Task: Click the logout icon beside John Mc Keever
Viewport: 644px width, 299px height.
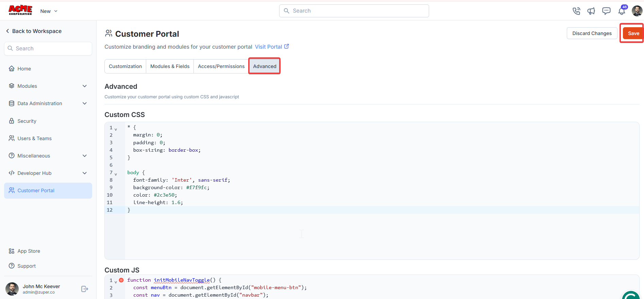Action: pos(85,289)
